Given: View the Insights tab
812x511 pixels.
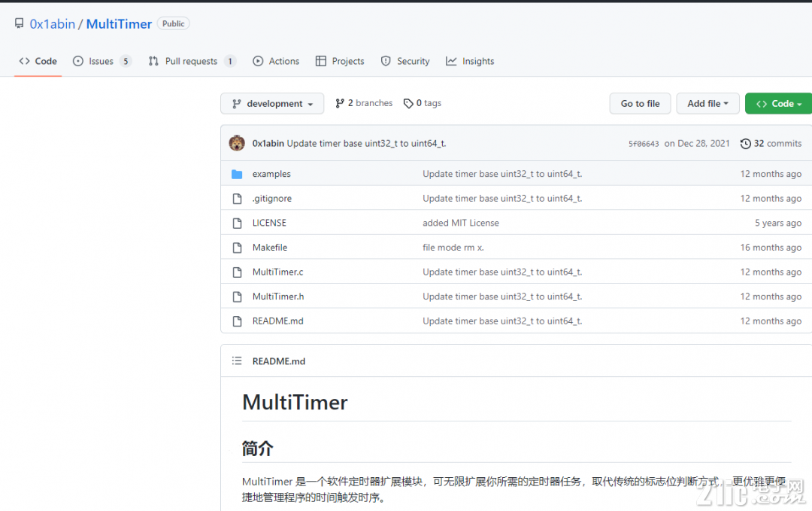Looking at the screenshot, I should (x=470, y=61).
